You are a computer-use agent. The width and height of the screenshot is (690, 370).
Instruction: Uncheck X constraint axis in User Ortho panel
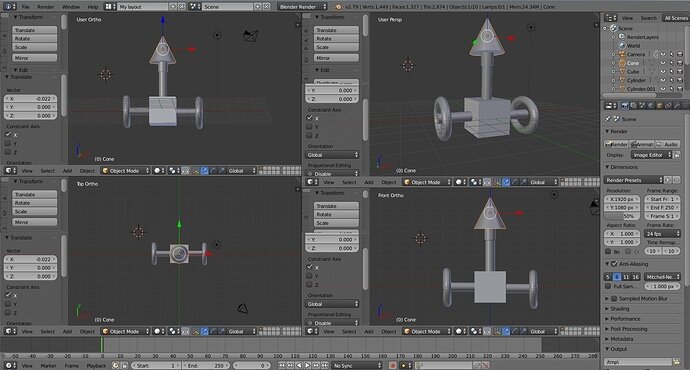coord(8,135)
